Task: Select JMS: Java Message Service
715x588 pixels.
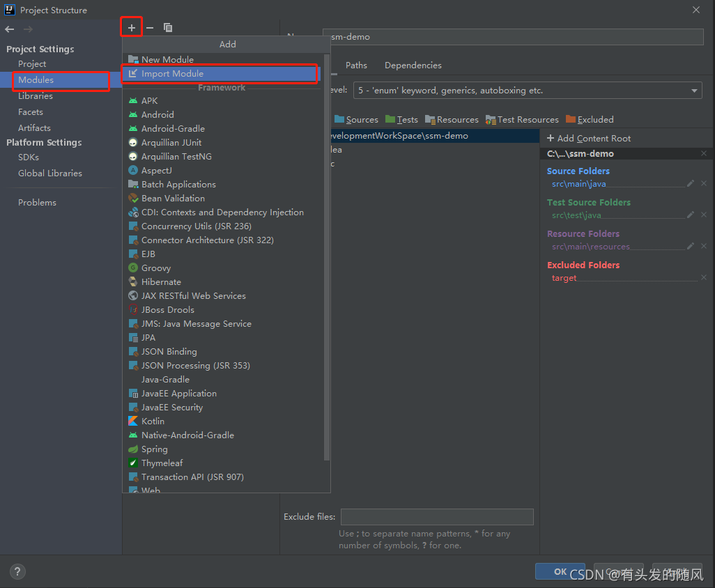Action: pyautogui.click(x=224, y=324)
